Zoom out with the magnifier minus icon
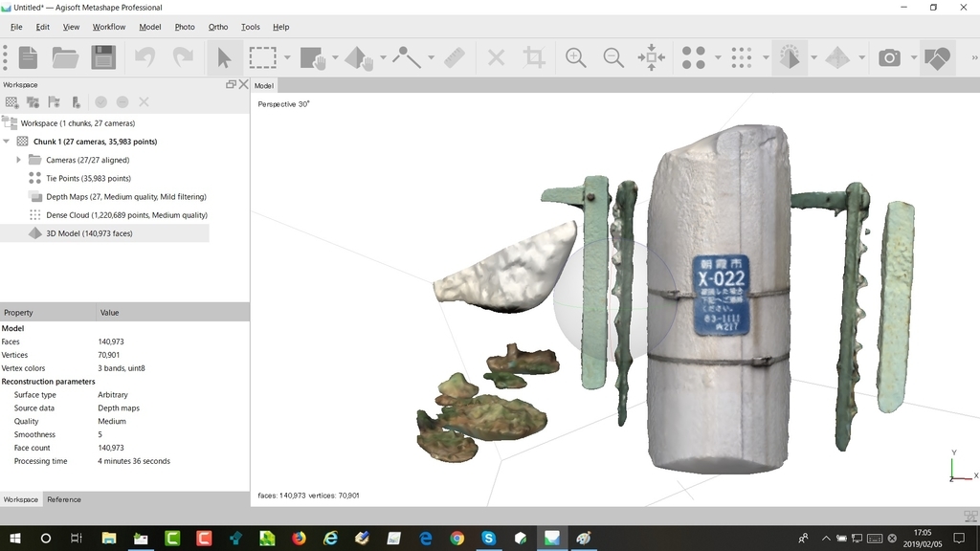 point(613,57)
